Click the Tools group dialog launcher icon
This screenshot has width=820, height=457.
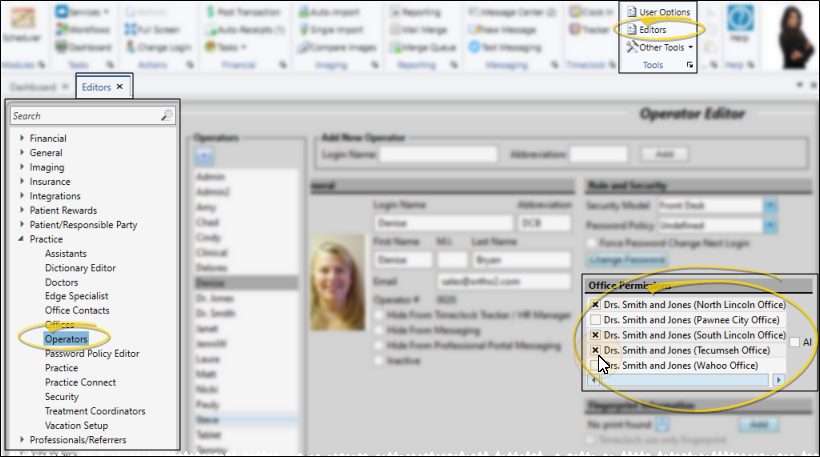(x=690, y=66)
